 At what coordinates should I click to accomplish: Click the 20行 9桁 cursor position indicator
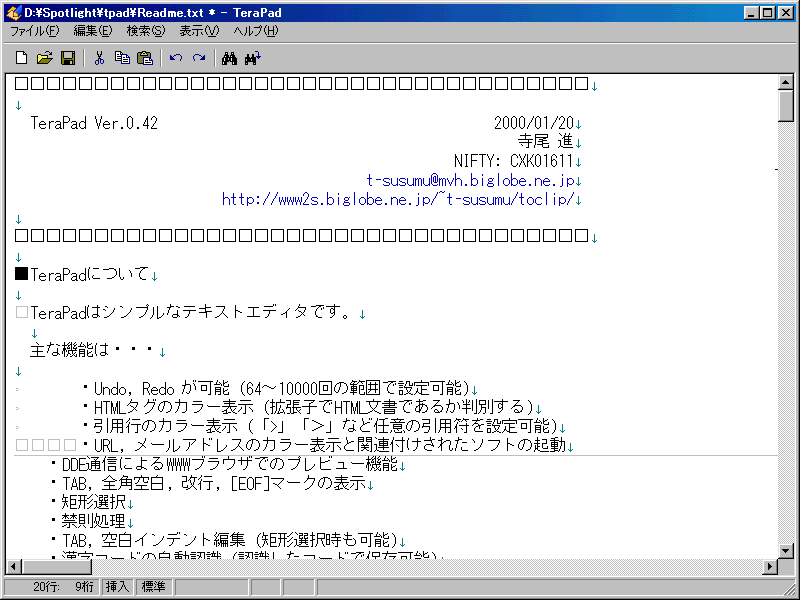tap(51, 587)
